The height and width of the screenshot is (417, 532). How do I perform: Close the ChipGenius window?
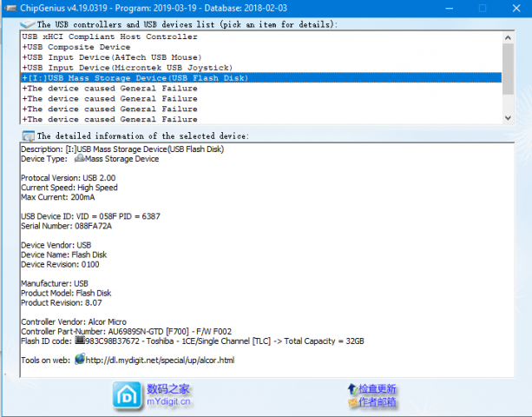[x=516, y=8]
